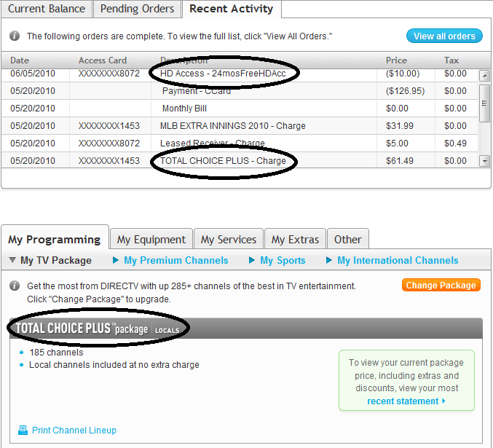This screenshot has height=448, width=493.
Task: Open the My Equipment tab
Action: (151, 240)
